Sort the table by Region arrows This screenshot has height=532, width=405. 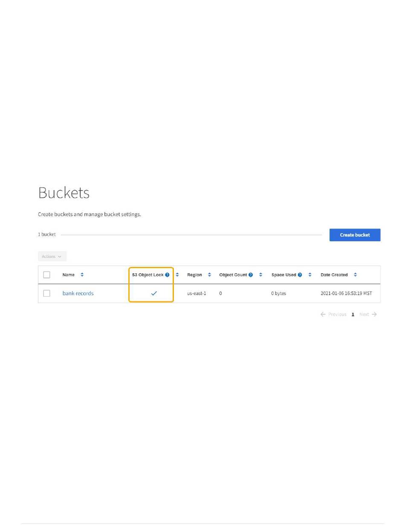tap(209, 275)
